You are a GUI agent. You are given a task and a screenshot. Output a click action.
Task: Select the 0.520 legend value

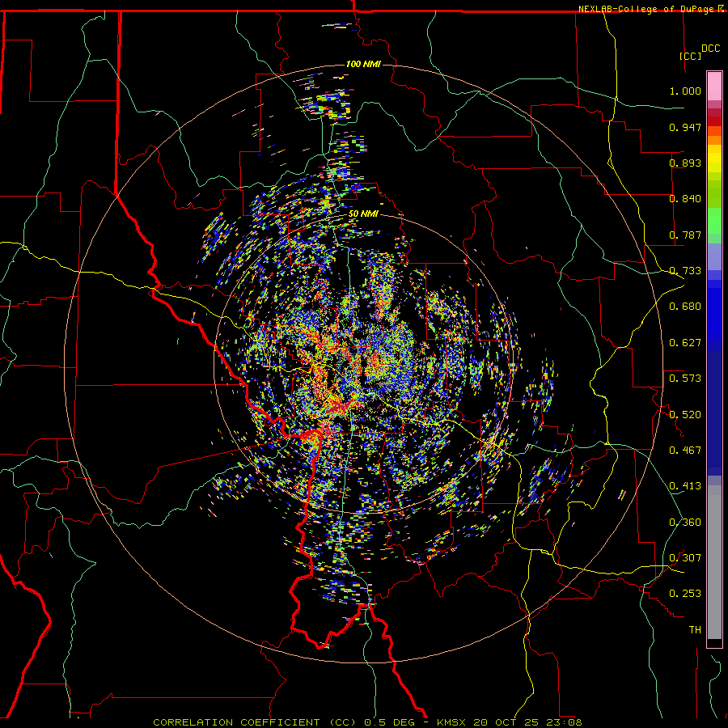click(x=685, y=415)
